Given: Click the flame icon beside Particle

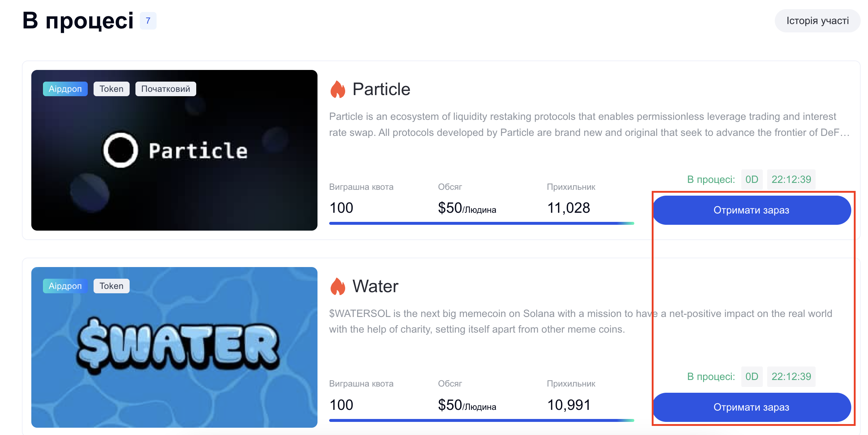Looking at the screenshot, I should click(x=338, y=89).
